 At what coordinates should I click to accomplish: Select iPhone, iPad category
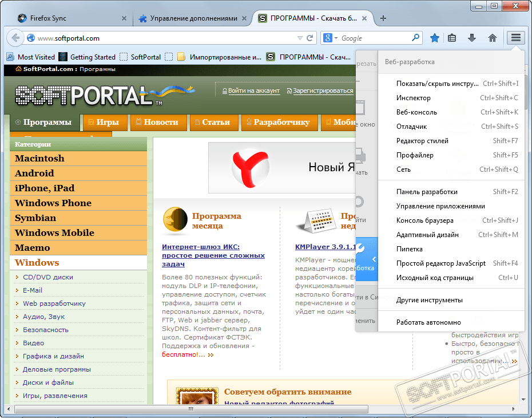tap(78, 188)
